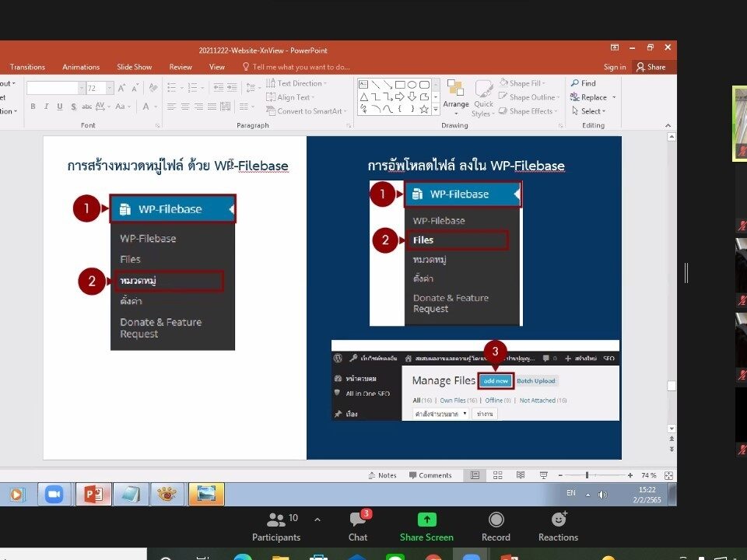Open the Arrange dropdown menu
747x560 pixels.
coord(456,98)
